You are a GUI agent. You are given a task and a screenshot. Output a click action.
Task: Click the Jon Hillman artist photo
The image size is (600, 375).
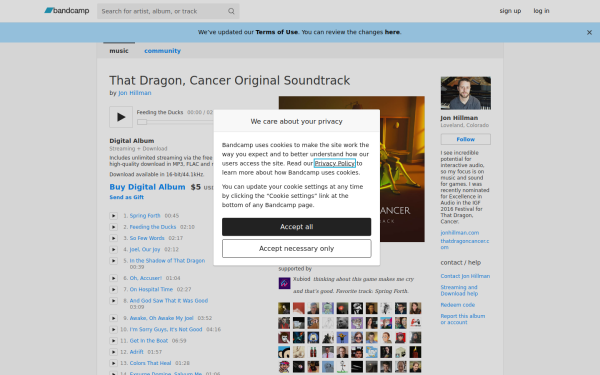(466, 93)
